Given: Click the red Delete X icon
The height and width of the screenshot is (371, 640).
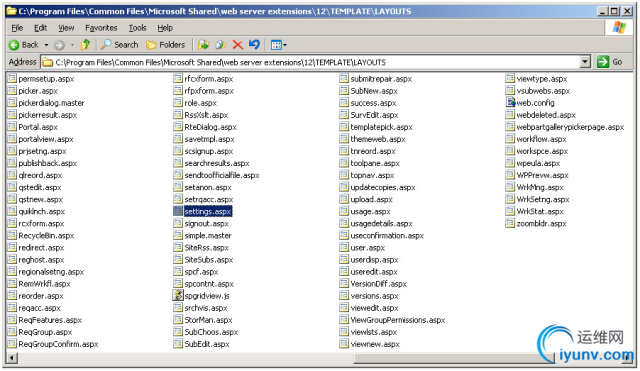Looking at the screenshot, I should (238, 44).
